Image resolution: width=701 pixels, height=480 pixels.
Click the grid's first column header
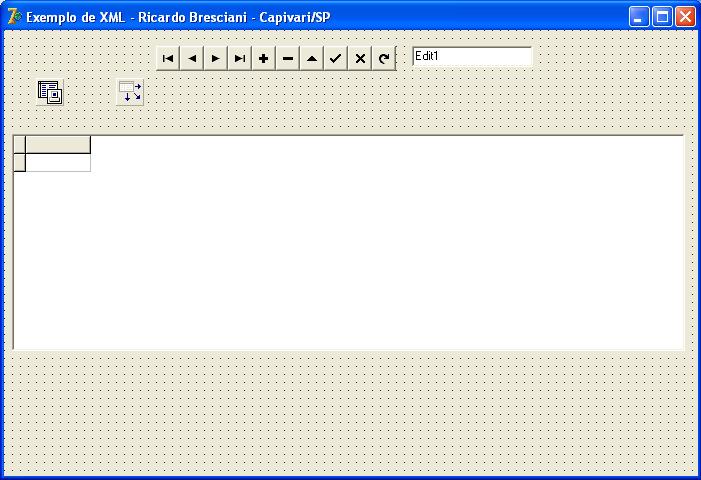[x=58, y=144]
